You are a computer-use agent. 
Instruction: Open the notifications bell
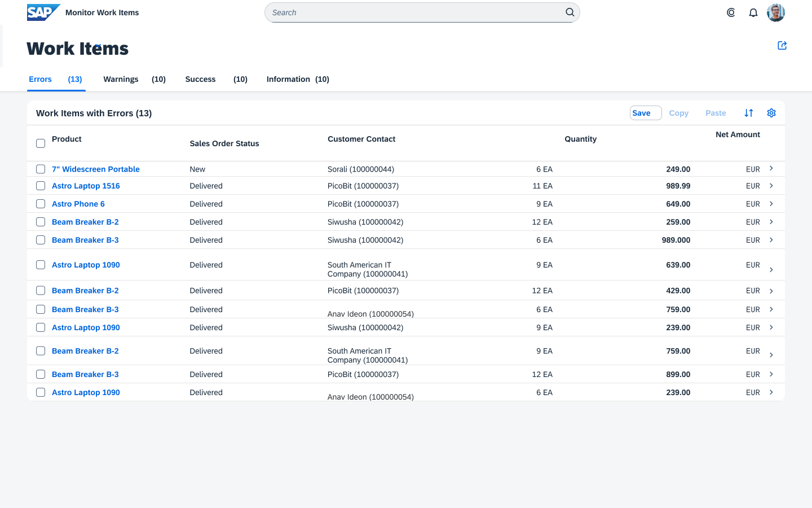click(x=753, y=12)
